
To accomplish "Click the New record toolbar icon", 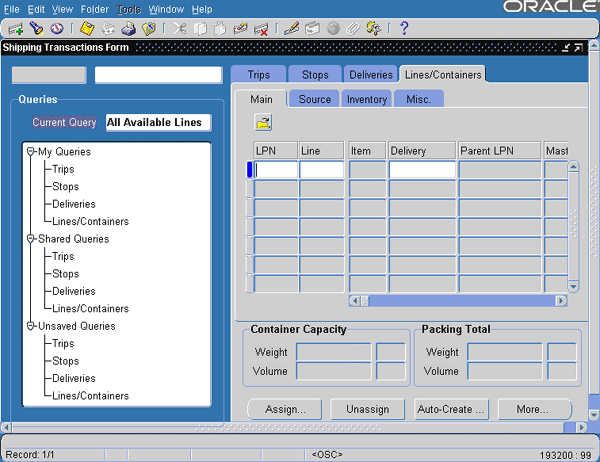I will click(x=15, y=29).
